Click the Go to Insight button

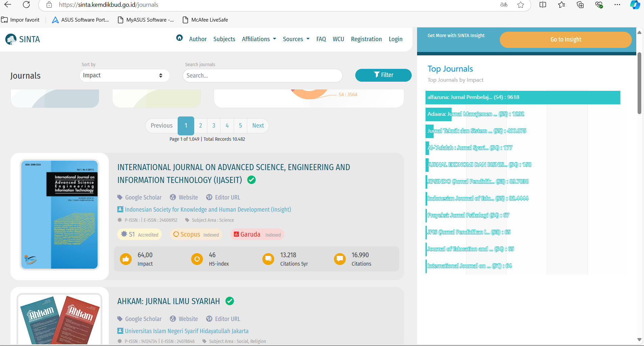click(x=565, y=39)
